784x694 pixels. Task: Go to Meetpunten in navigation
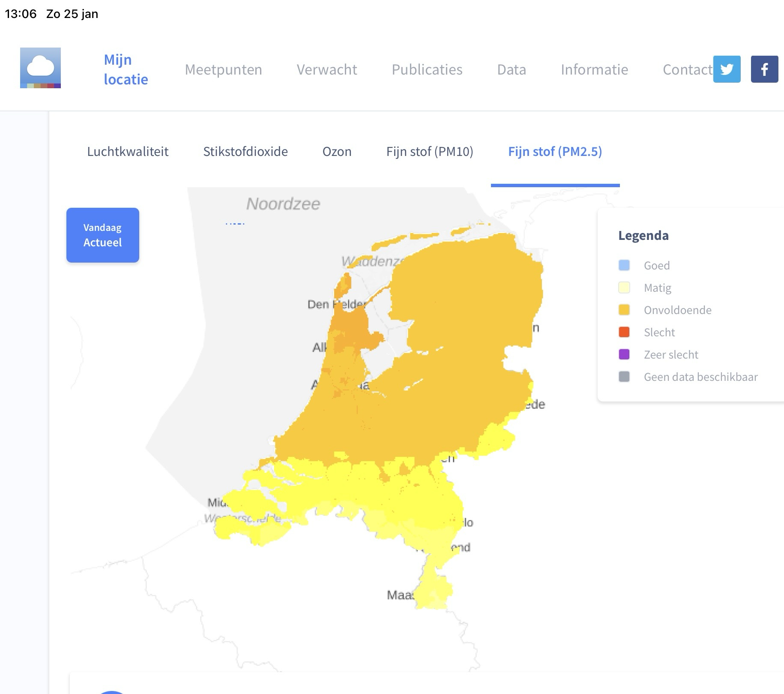point(223,69)
